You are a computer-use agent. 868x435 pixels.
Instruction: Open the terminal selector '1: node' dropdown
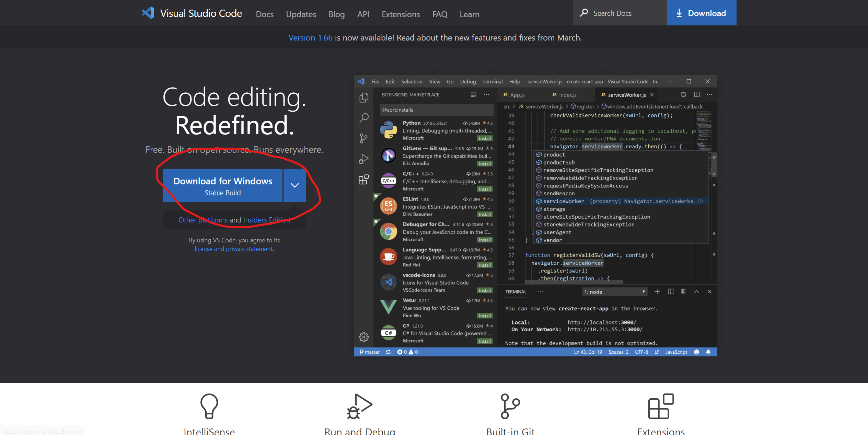click(614, 292)
